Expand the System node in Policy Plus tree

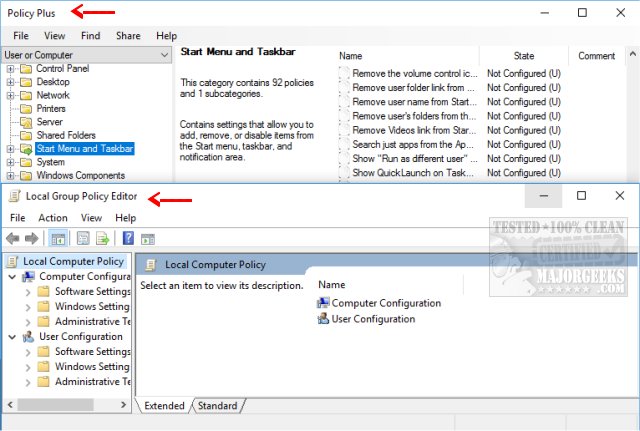[11, 162]
